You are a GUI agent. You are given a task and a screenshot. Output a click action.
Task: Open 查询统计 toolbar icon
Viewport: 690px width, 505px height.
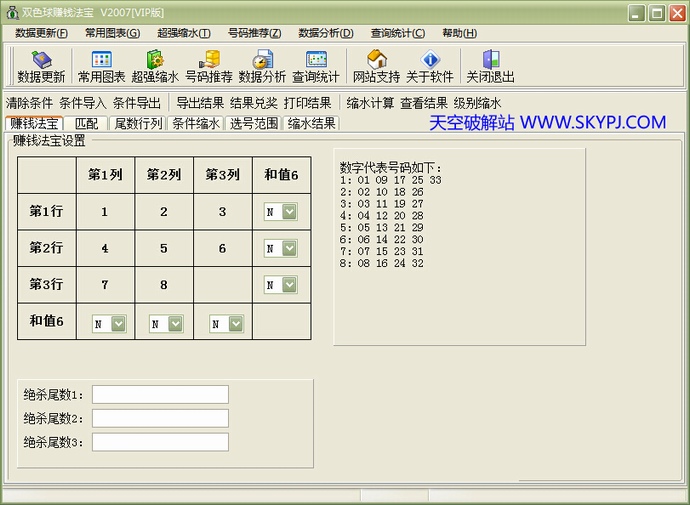tap(316, 66)
